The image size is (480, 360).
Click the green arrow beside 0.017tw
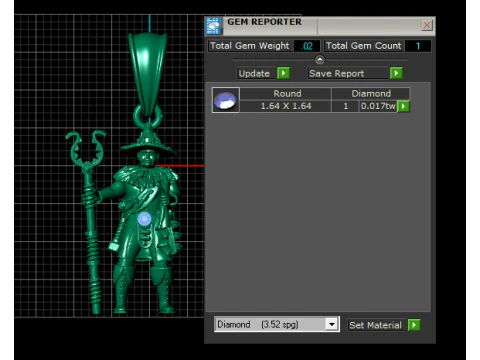pos(403,106)
